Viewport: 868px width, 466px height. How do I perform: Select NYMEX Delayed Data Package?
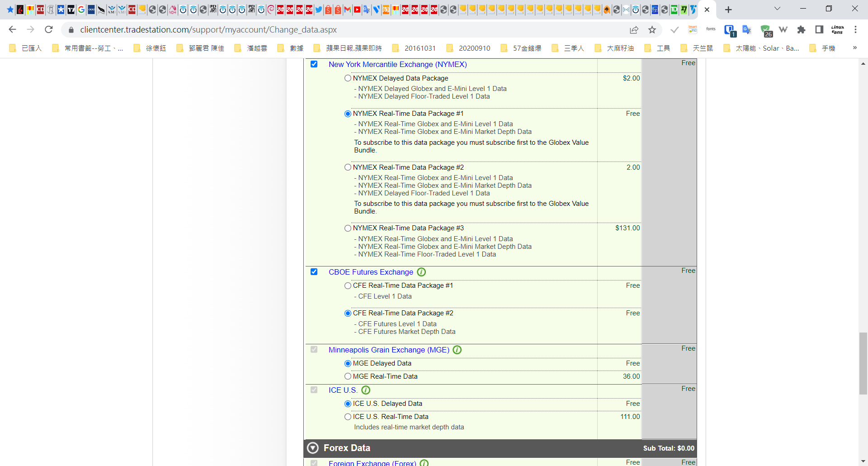click(x=348, y=78)
